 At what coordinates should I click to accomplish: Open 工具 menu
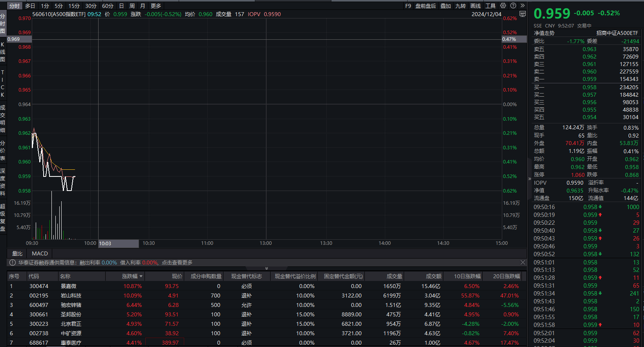(x=490, y=6)
